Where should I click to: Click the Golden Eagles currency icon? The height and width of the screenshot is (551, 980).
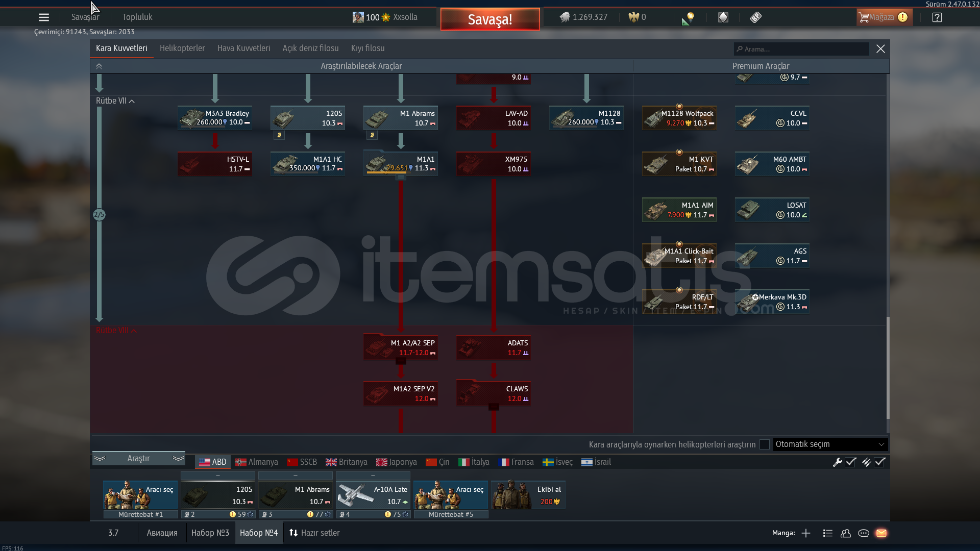point(633,17)
